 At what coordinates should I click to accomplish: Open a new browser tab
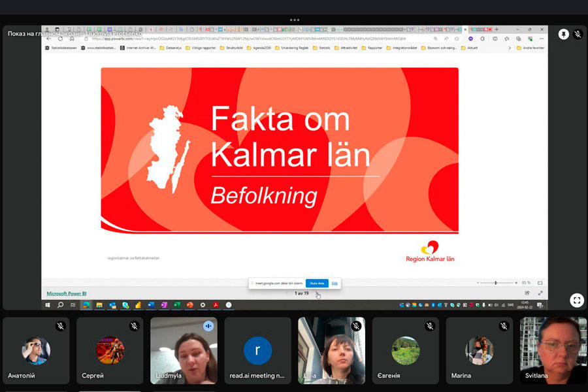(x=497, y=29)
